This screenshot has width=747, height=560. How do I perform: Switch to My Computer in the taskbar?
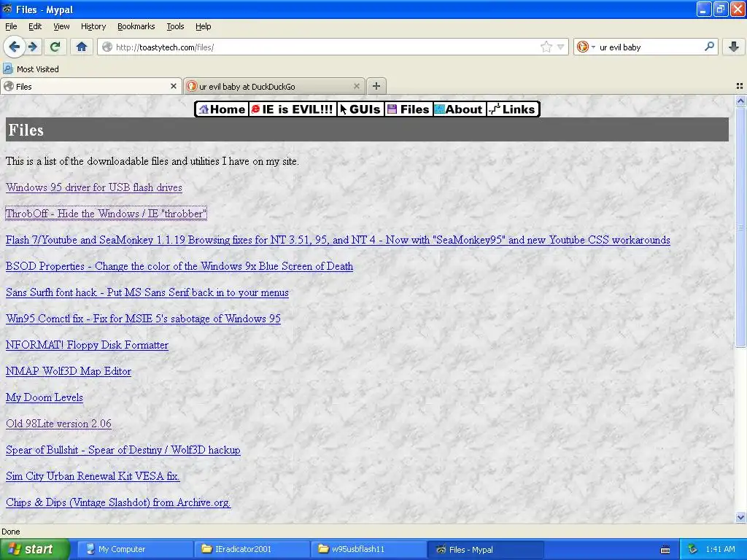click(x=135, y=549)
